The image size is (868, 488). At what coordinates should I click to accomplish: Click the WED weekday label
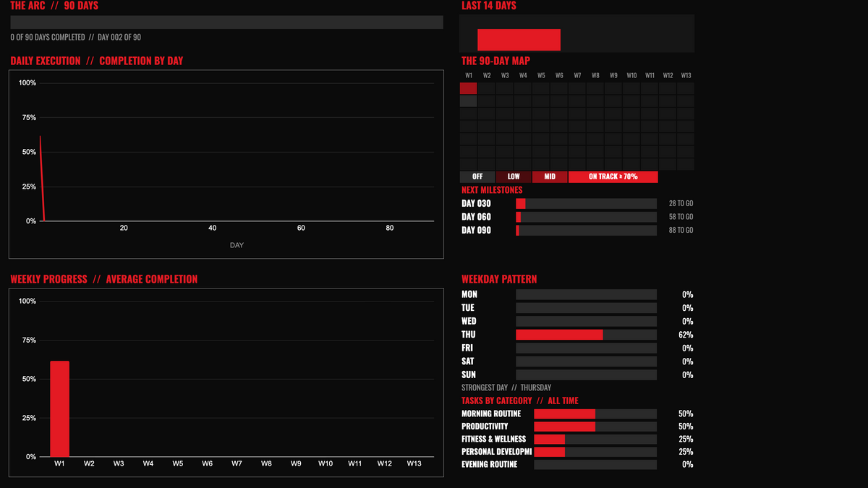pos(469,321)
